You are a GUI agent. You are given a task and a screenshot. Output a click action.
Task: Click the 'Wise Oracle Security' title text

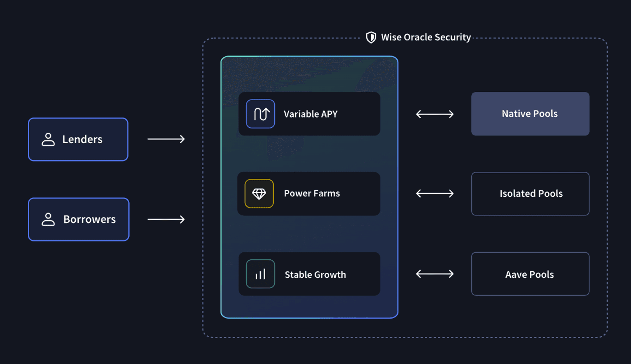426,37
